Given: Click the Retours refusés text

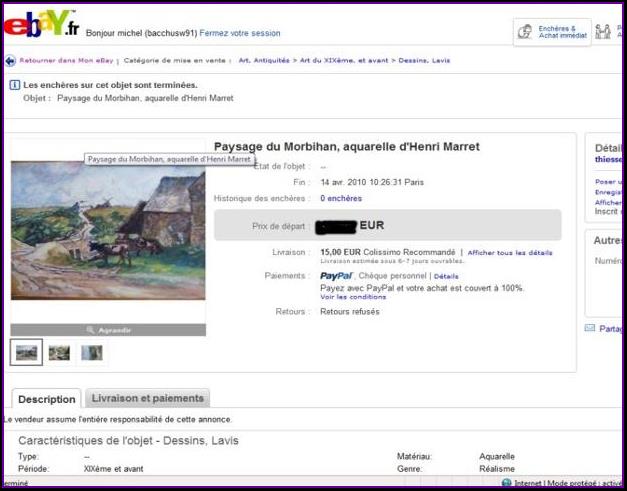Looking at the screenshot, I should point(350,311).
